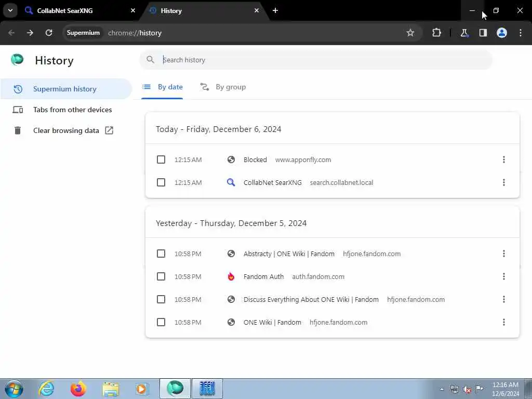This screenshot has width=532, height=399.
Task: Open more actions for Discuss Everything entry
Action: [504, 300]
